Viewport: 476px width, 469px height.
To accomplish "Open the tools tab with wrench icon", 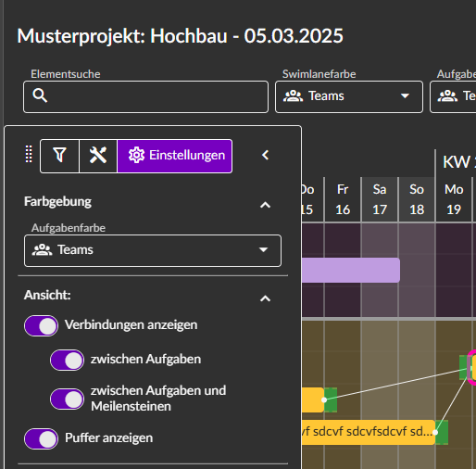I will tap(98, 156).
